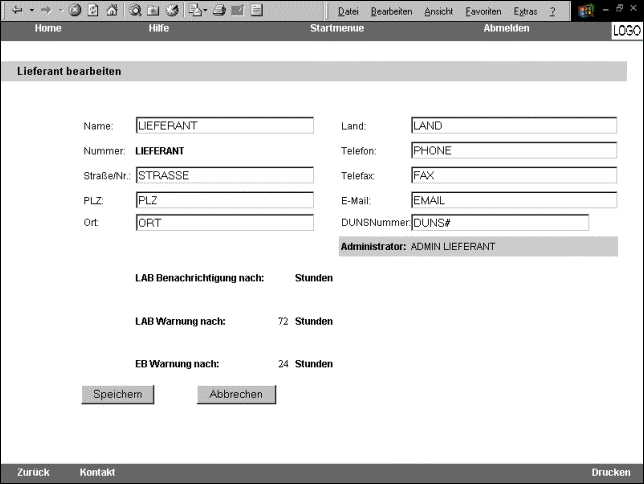Click the Discuss notes page icon
644x484 pixels.
[x=256, y=10]
